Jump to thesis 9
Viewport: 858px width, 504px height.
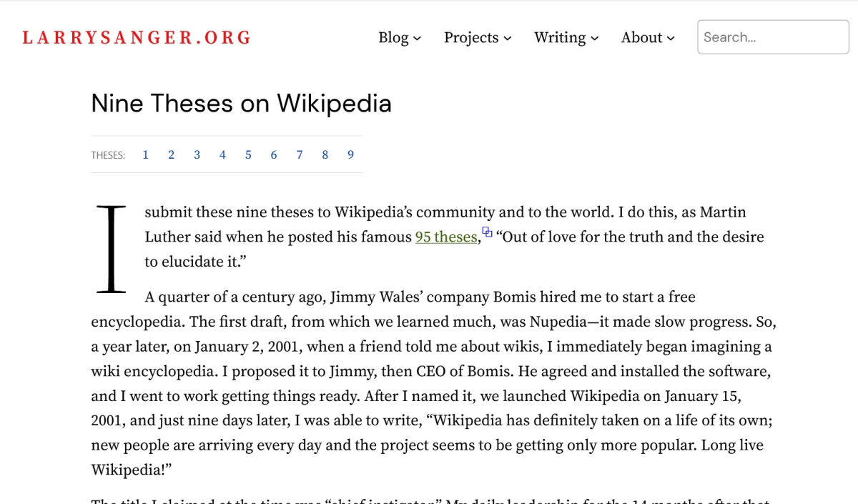350,154
